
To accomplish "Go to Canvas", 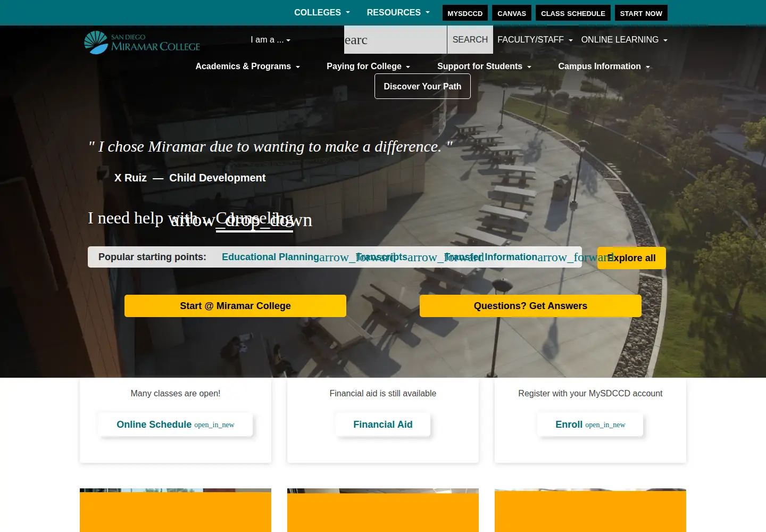I will pyautogui.click(x=512, y=13).
